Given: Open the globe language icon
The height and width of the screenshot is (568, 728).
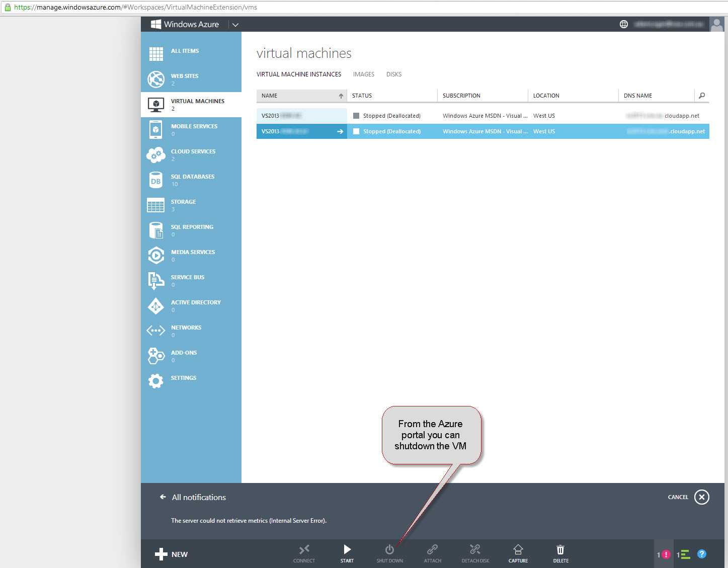Looking at the screenshot, I should coord(624,24).
